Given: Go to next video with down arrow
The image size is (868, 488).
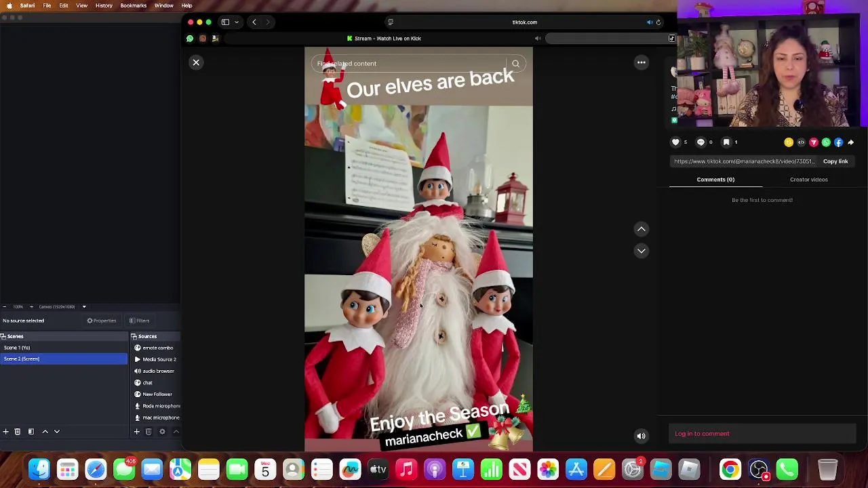Looking at the screenshot, I should [x=641, y=251].
